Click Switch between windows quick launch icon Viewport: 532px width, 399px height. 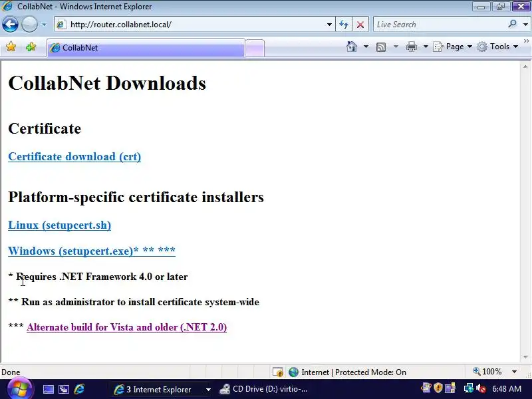[64, 389]
